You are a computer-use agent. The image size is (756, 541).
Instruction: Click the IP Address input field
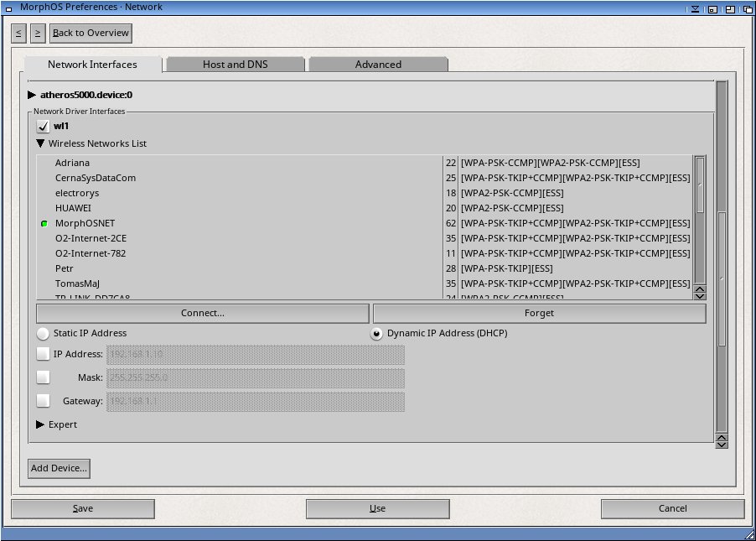tap(255, 355)
